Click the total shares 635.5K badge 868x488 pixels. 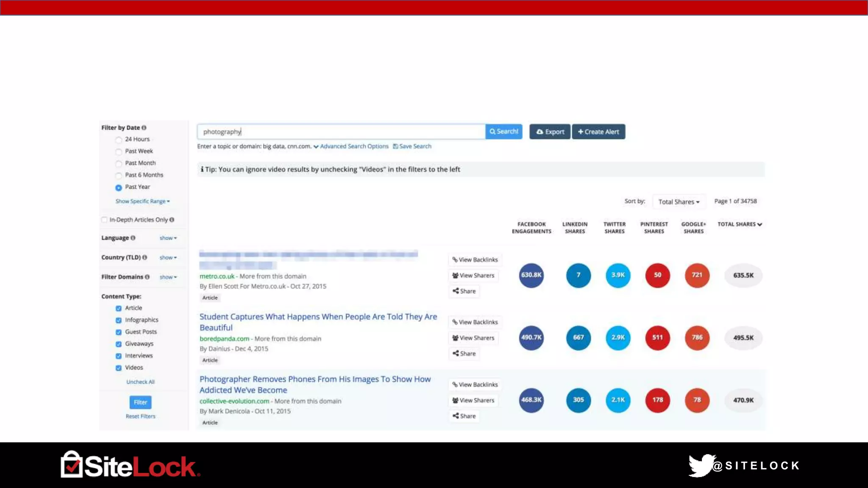click(743, 275)
